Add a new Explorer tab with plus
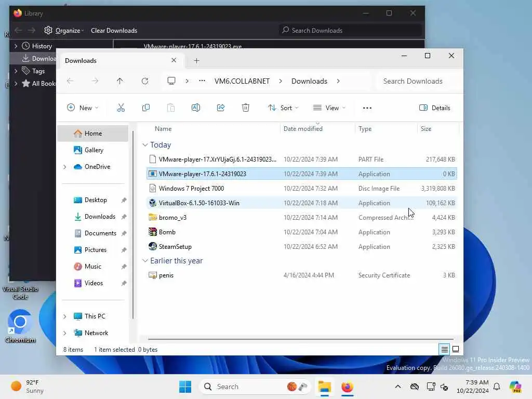 pyautogui.click(x=196, y=61)
